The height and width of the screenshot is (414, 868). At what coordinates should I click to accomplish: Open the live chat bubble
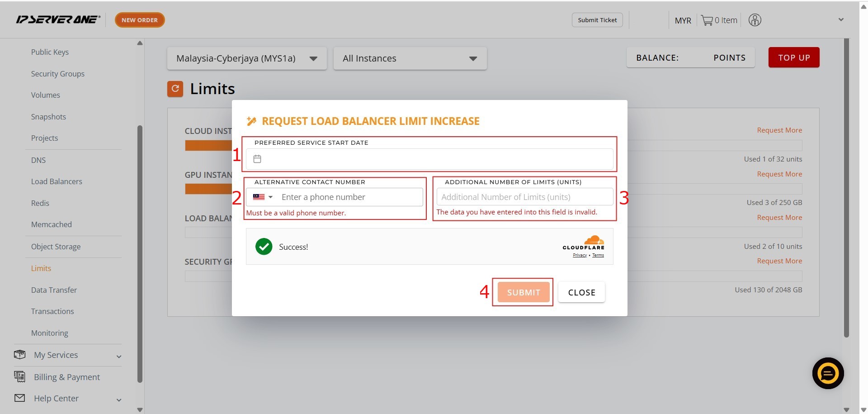pyautogui.click(x=828, y=373)
